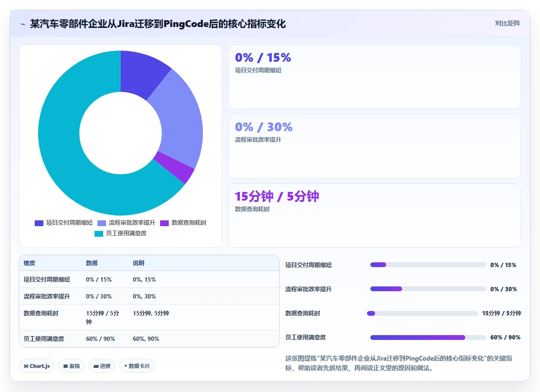The width and height of the screenshot is (540, 392).
Task: Toggle 项目交付周期缩短 legend color box
Action: coord(39,223)
